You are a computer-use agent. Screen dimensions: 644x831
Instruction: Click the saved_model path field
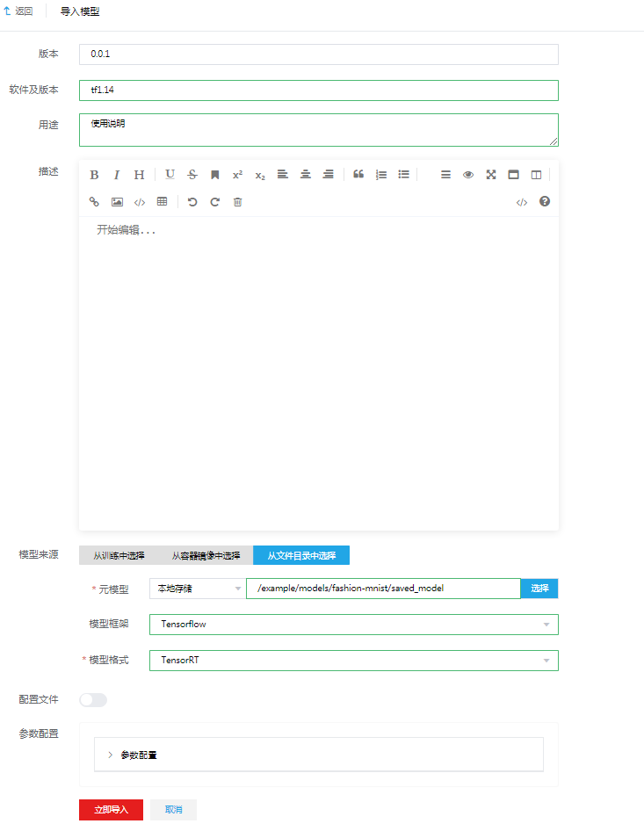coord(383,589)
